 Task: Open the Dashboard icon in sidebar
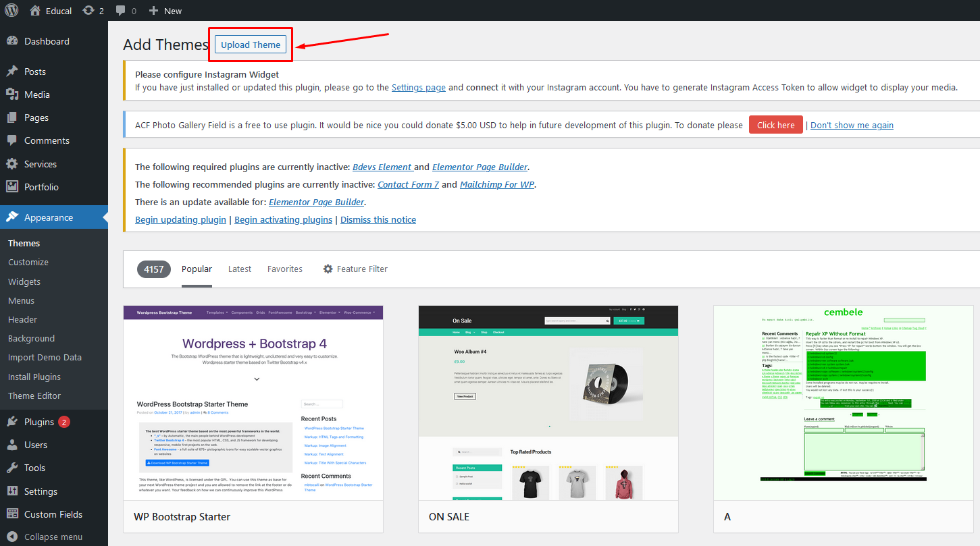(x=12, y=41)
